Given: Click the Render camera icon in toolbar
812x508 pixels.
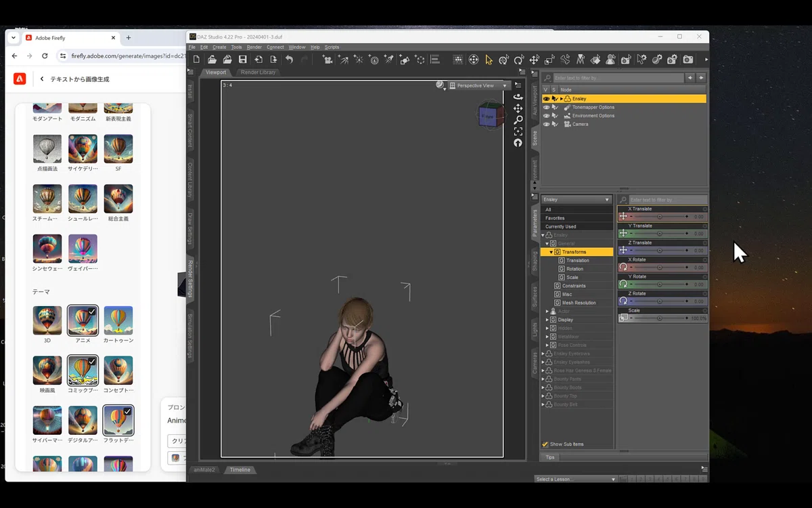Looking at the screenshot, I should [688, 60].
